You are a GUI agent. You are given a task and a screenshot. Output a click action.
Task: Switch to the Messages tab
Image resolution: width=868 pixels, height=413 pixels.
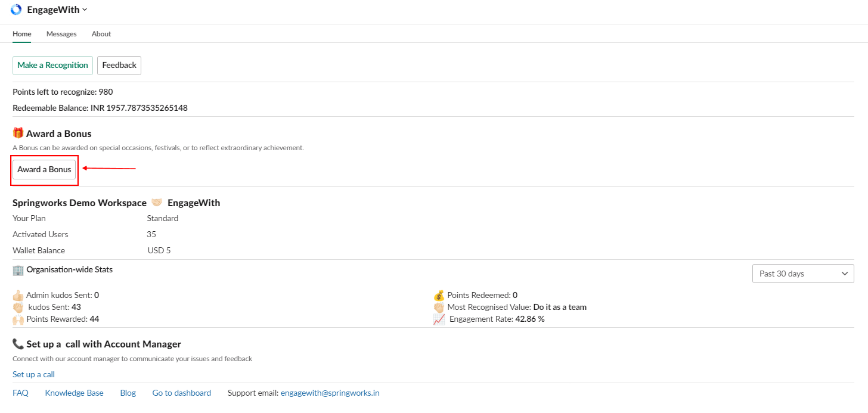61,34
